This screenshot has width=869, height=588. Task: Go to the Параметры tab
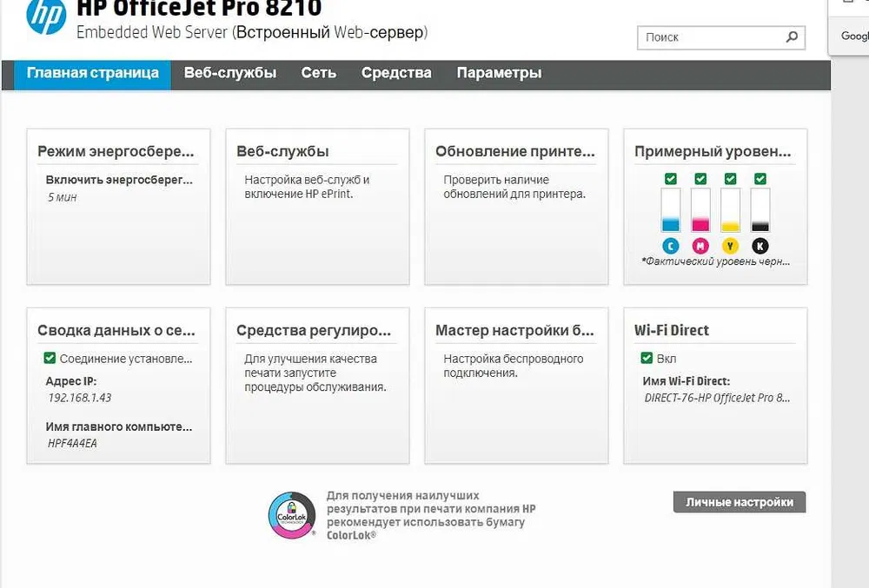pos(499,73)
